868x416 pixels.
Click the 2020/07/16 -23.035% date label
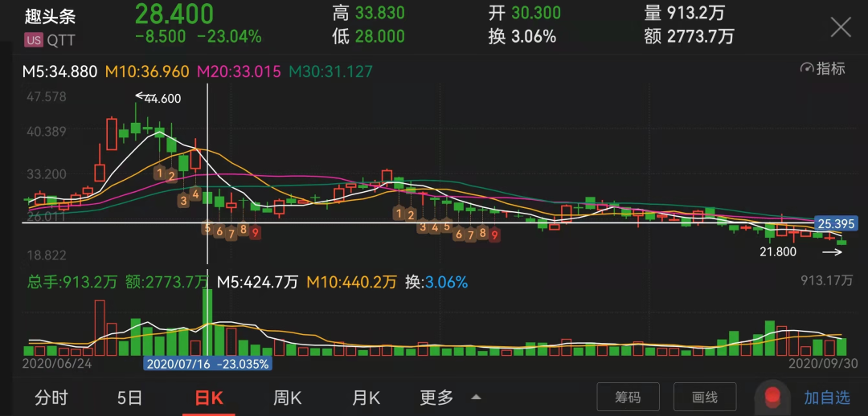(x=207, y=364)
